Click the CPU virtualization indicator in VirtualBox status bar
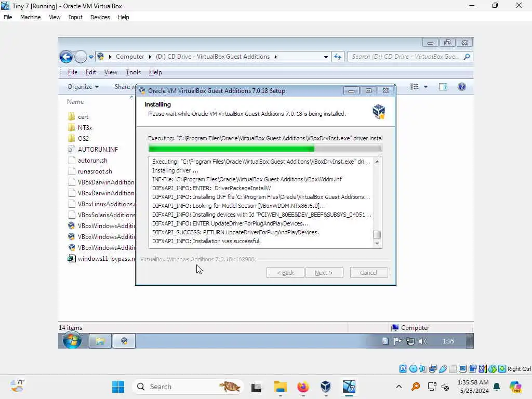This screenshot has height=399, width=532. click(x=483, y=369)
